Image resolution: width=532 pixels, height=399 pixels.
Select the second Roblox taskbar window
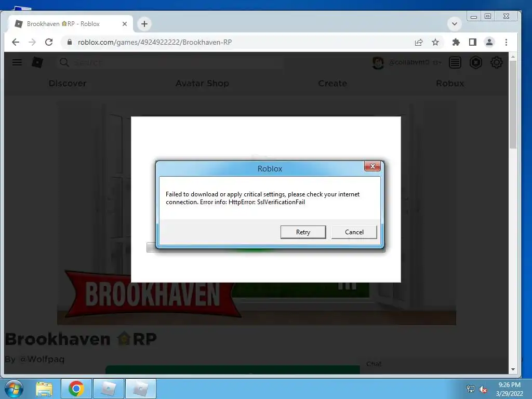click(141, 389)
